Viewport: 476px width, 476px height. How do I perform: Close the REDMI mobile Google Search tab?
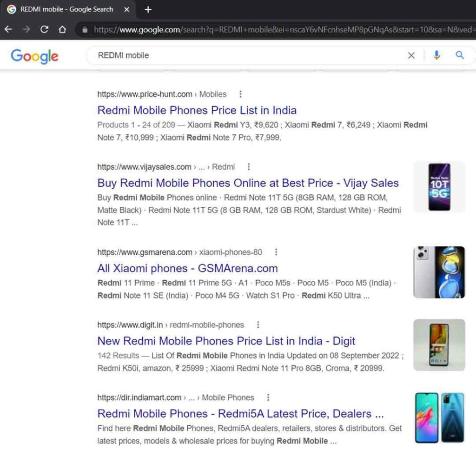[126, 10]
